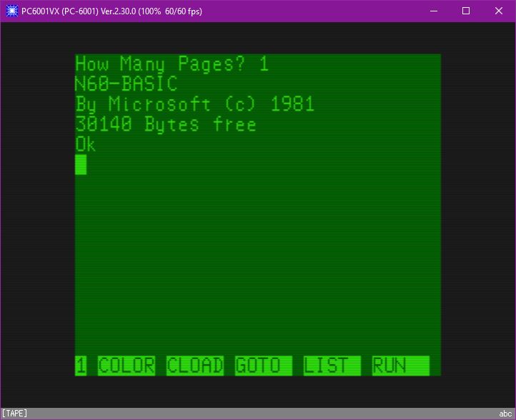Close the PC6001VX emulator window

[x=499, y=11]
